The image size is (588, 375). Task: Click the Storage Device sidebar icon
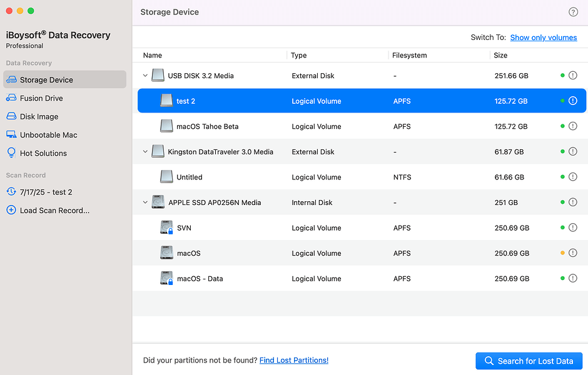tap(11, 80)
